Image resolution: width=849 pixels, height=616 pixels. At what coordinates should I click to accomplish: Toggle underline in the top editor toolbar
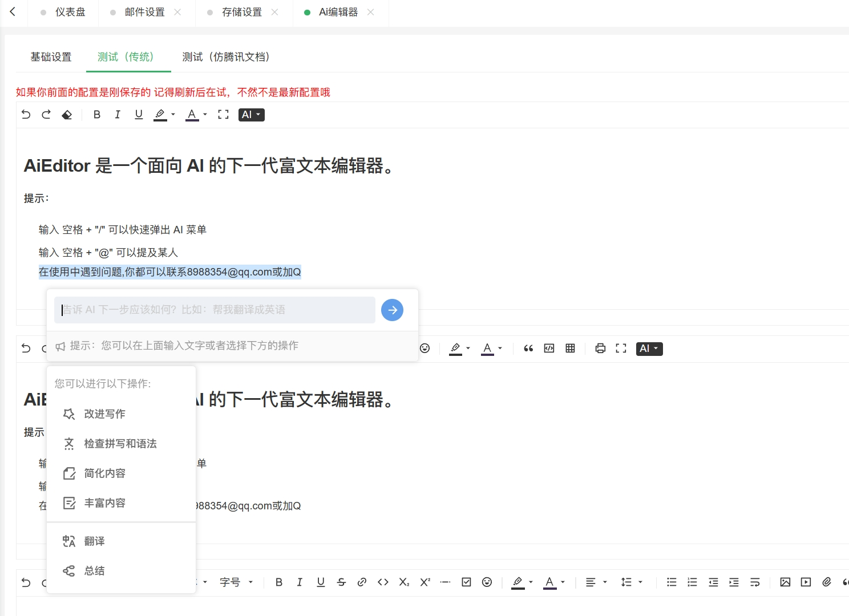tap(139, 115)
